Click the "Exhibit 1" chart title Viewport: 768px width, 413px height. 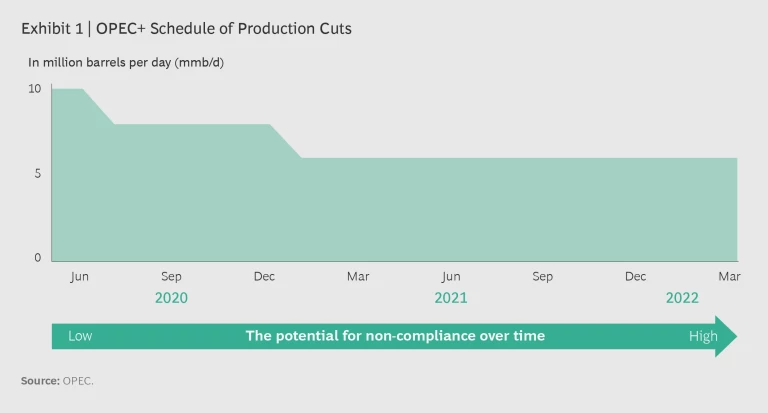pos(186,28)
